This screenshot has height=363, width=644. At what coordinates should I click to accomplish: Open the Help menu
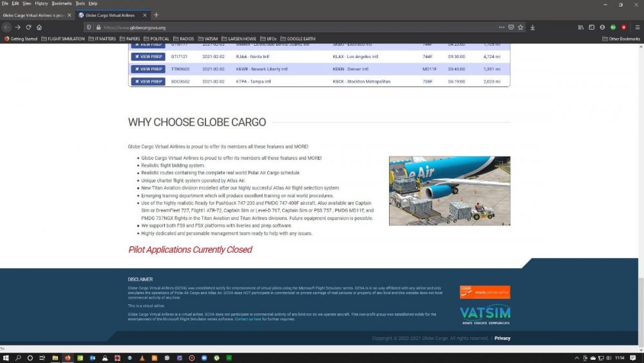point(93,3)
